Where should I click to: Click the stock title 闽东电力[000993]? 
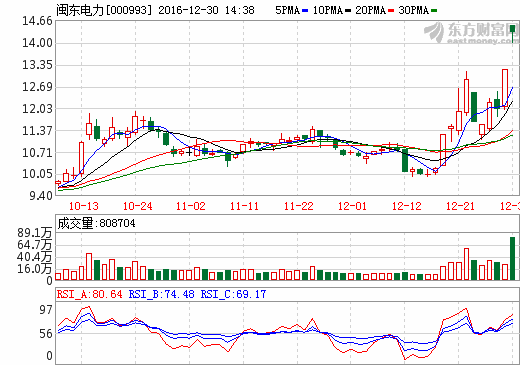[x=104, y=10]
